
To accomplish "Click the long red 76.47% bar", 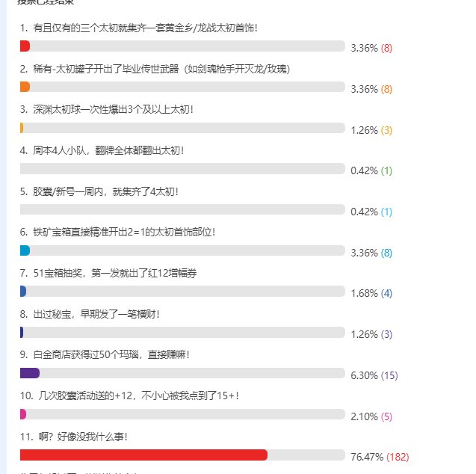I will click(143, 455).
